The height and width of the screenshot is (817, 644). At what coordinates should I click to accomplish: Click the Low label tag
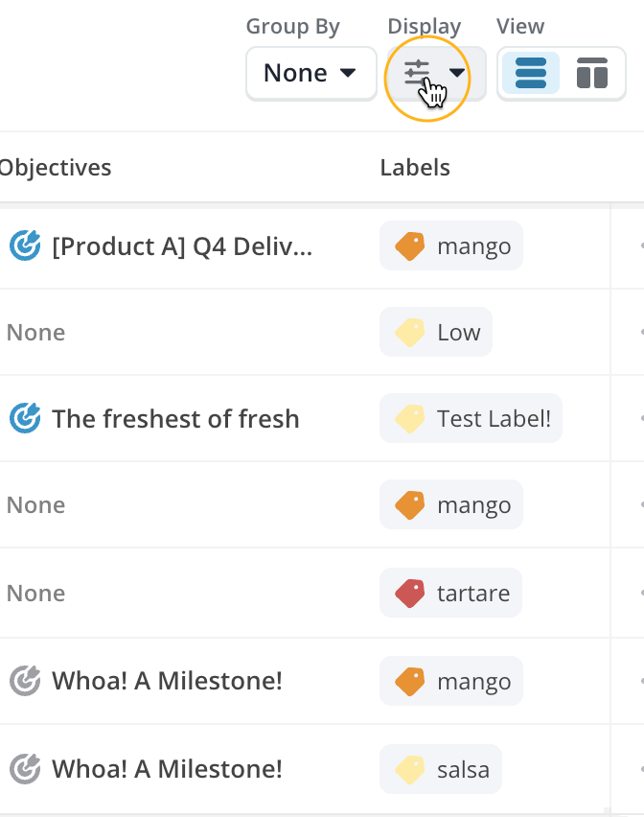tap(436, 332)
